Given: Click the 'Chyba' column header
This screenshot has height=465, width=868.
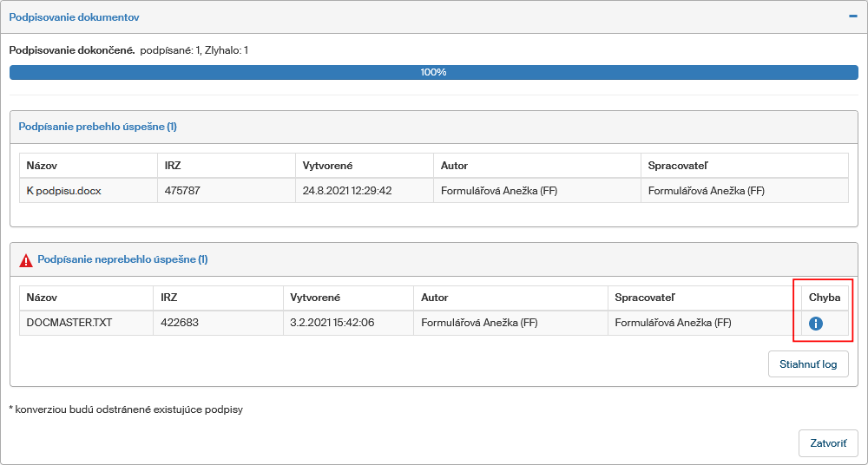Looking at the screenshot, I should [825, 298].
